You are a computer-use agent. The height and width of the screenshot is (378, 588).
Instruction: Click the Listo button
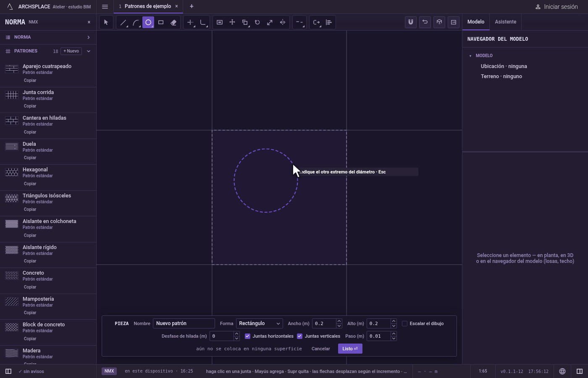(x=350, y=349)
